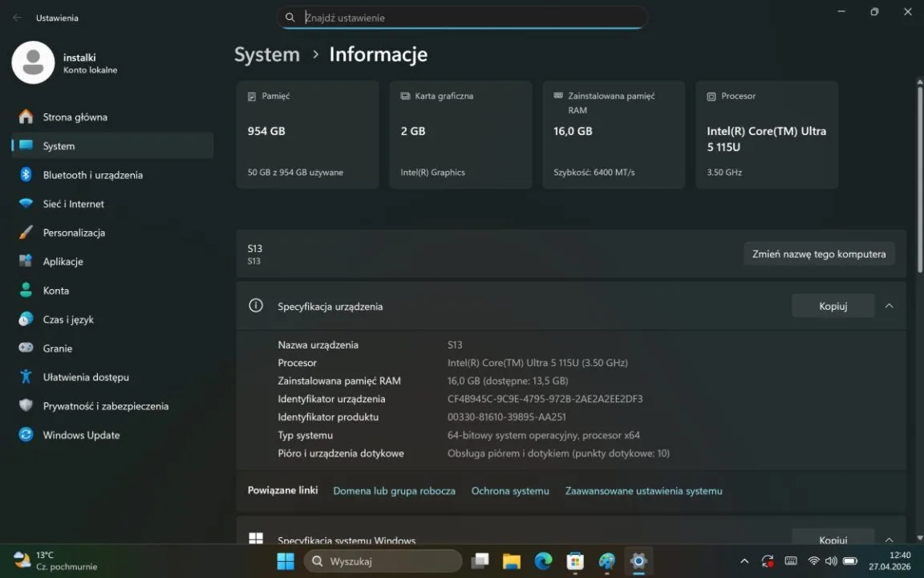
Task: Collapse Specyfikacja systemu Windows section
Action: 889,540
